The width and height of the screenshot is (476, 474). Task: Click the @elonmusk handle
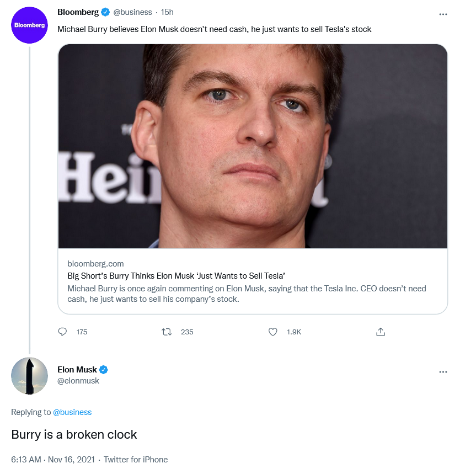(78, 381)
